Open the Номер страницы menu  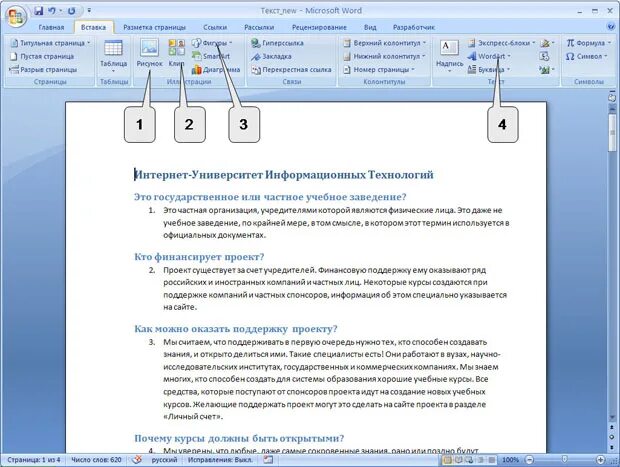[379, 70]
